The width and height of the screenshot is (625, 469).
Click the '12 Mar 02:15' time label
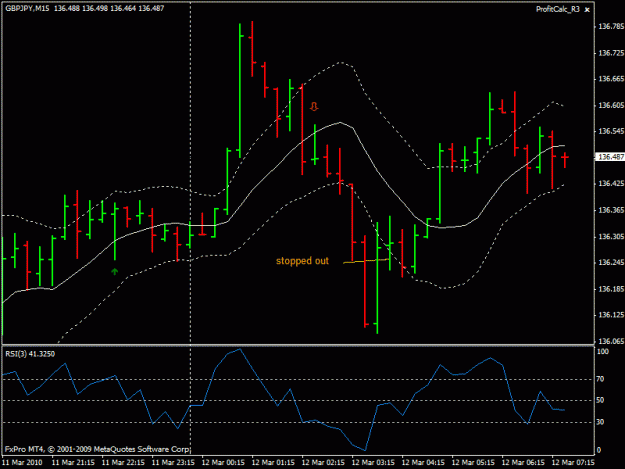323,463
